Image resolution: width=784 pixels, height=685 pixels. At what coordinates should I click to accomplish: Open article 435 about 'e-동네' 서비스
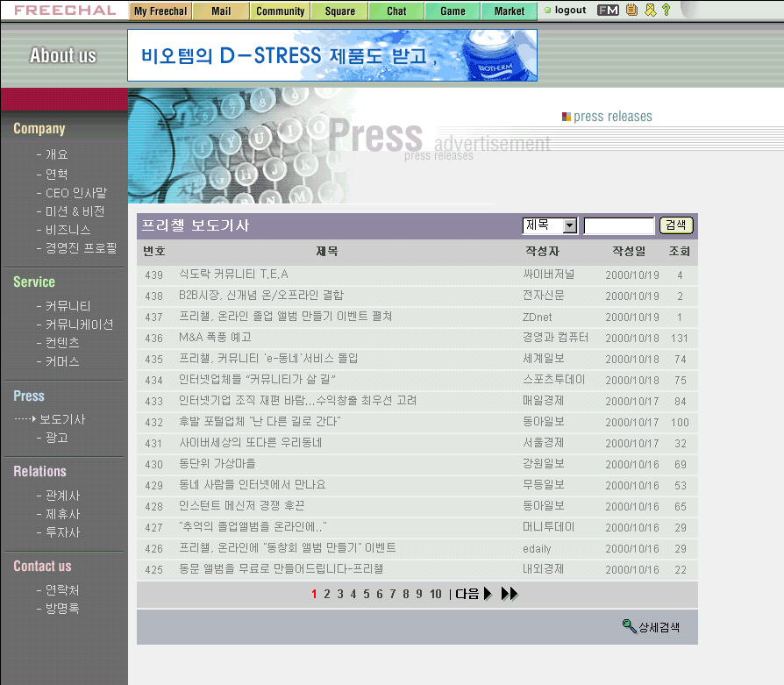(268, 358)
